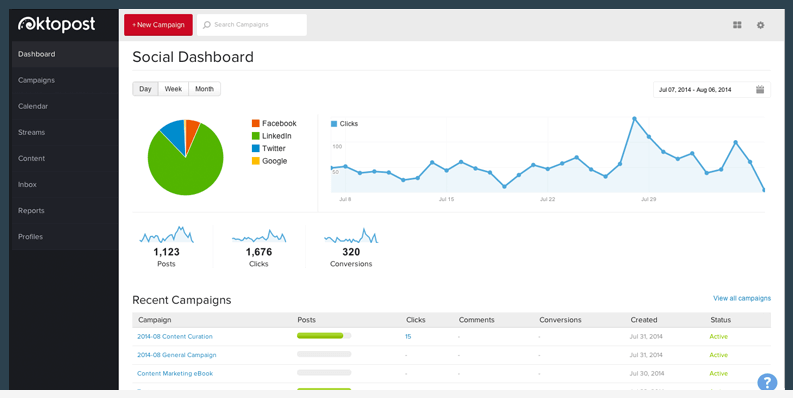Click the calendar icon in date range
Viewport: 793px width, 398px height.
pos(760,90)
